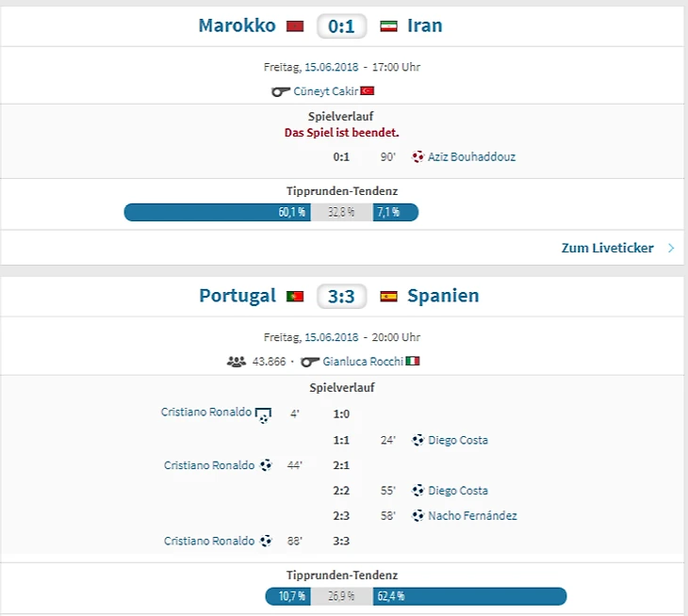
Task: Open the Zum Liveticker chevron arrow
Action: (671, 249)
